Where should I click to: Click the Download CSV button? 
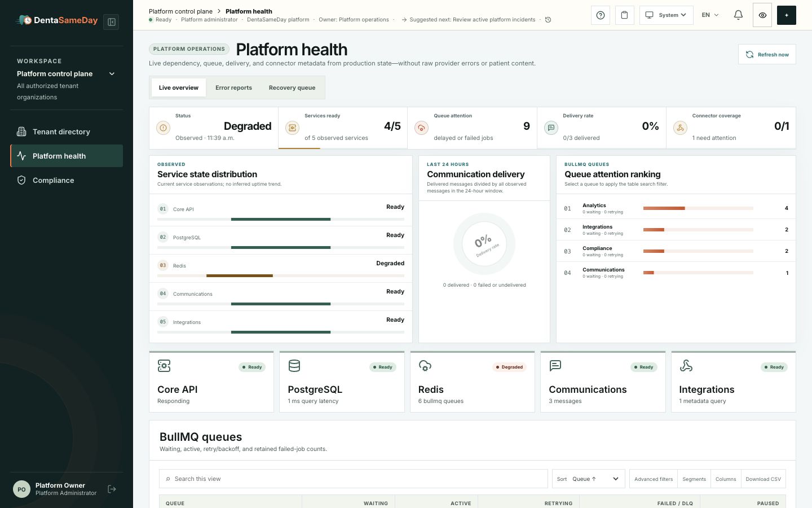pos(763,479)
